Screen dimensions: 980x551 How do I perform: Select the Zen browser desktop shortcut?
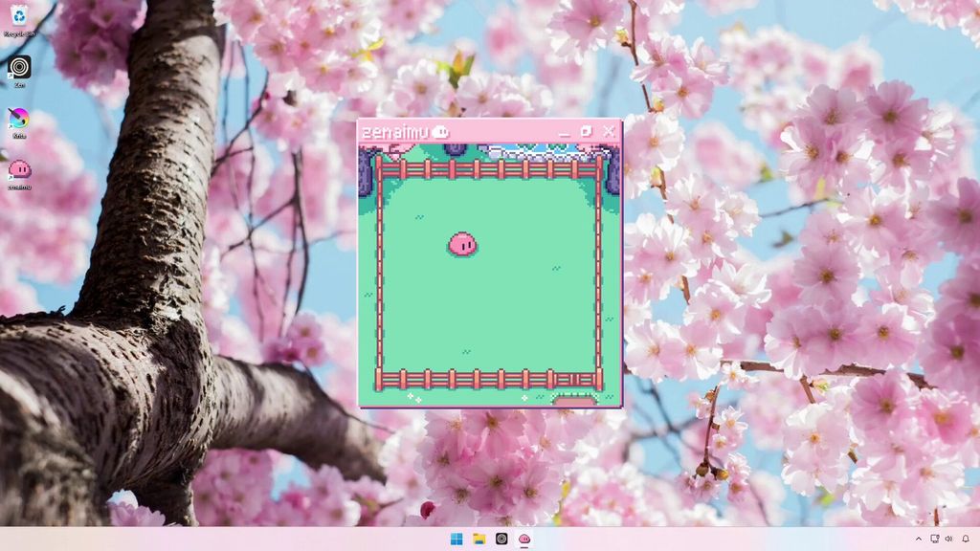pyautogui.click(x=19, y=72)
